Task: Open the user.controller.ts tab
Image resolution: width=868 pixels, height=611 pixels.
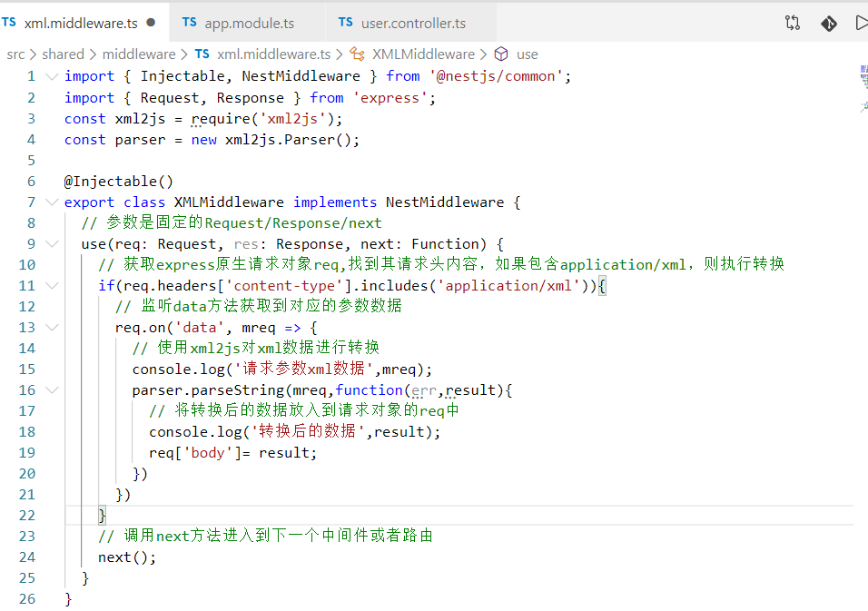Action: (411, 23)
